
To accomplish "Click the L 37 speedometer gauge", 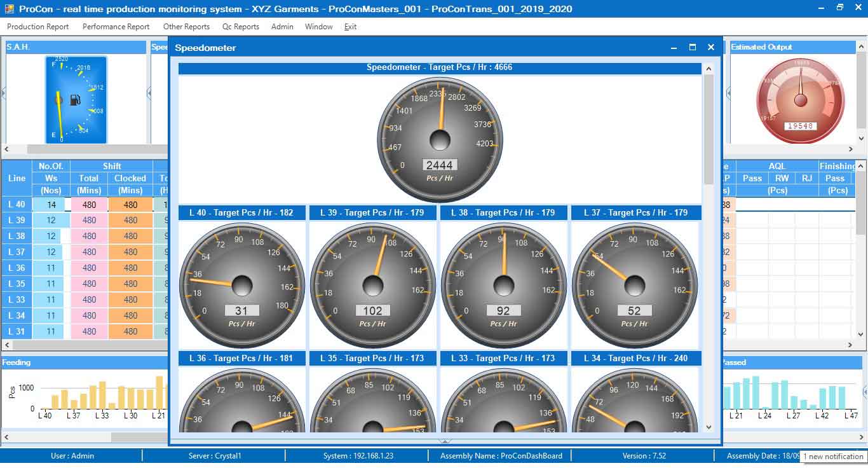I will [x=635, y=286].
